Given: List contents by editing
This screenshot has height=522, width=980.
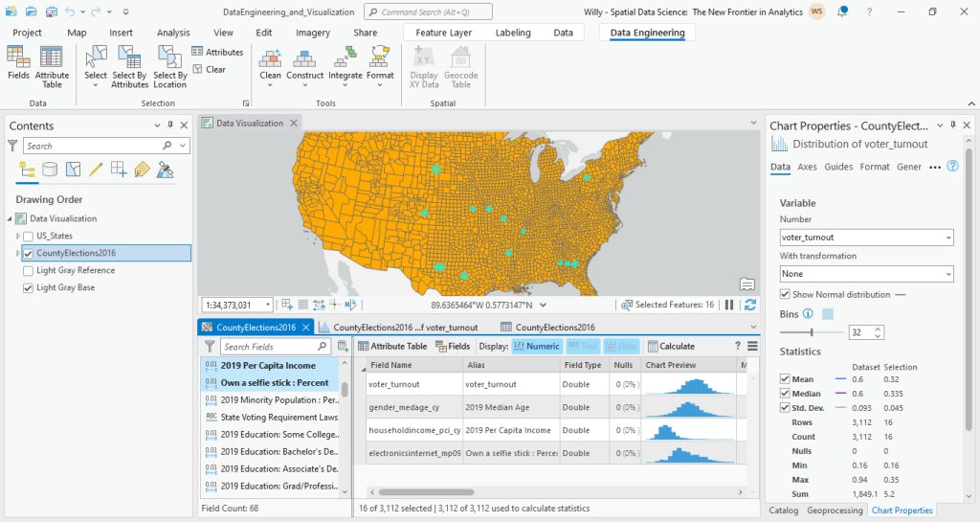Looking at the screenshot, I should tap(96, 170).
